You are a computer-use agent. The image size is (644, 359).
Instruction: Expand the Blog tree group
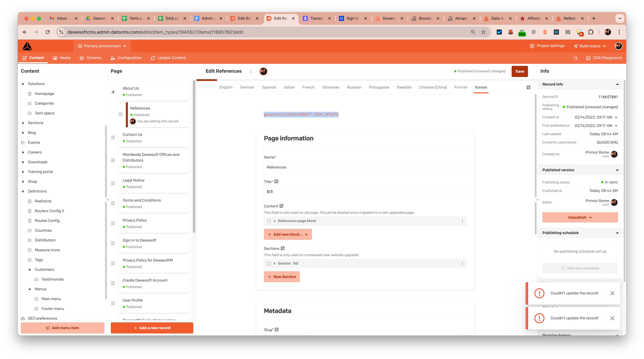coord(23,133)
